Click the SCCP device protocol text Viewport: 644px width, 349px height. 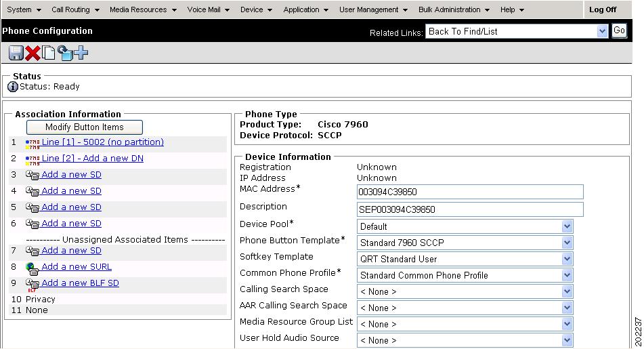(x=330, y=136)
